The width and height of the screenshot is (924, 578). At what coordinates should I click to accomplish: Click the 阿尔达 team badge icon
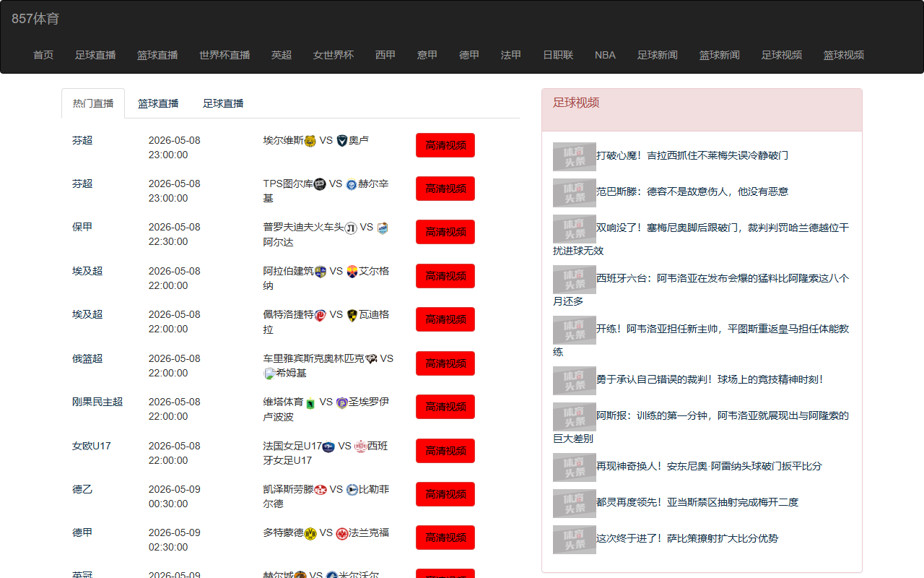[383, 228]
